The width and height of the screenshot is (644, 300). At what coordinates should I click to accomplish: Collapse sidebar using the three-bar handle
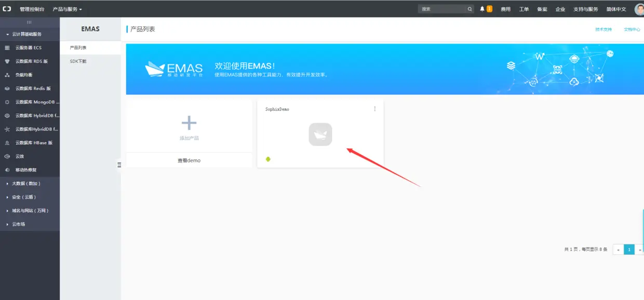(30, 22)
